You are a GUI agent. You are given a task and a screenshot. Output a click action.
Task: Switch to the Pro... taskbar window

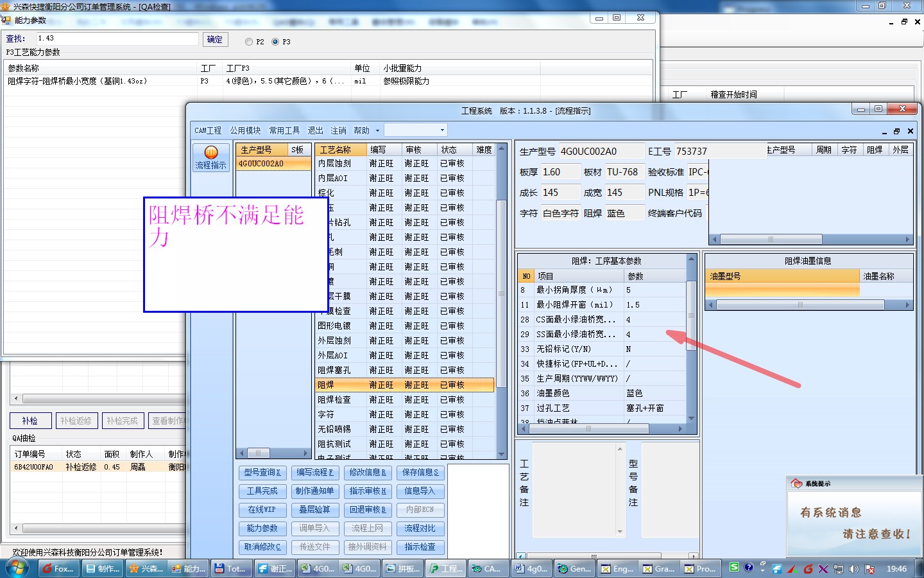click(x=702, y=568)
